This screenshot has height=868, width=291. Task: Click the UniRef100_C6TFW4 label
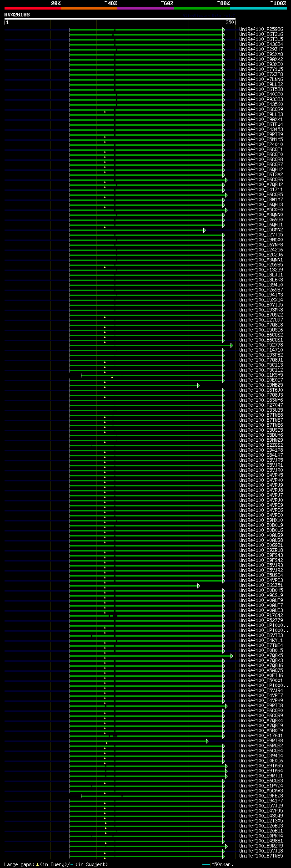pyautogui.click(x=261, y=125)
